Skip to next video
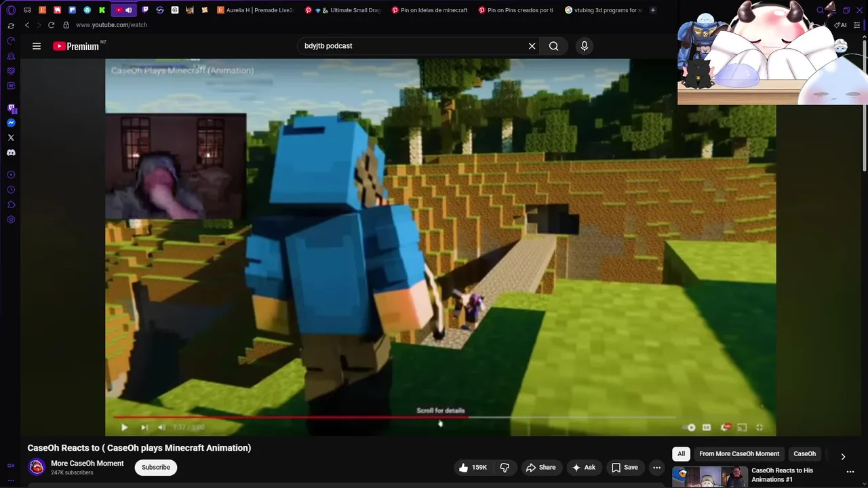 tap(144, 427)
